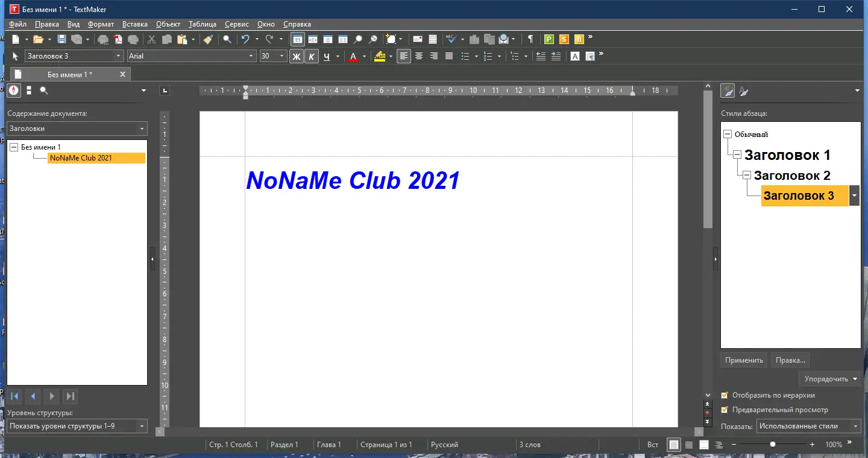Toggle italic with the К button
The width and height of the screenshot is (868, 458).
(311, 56)
